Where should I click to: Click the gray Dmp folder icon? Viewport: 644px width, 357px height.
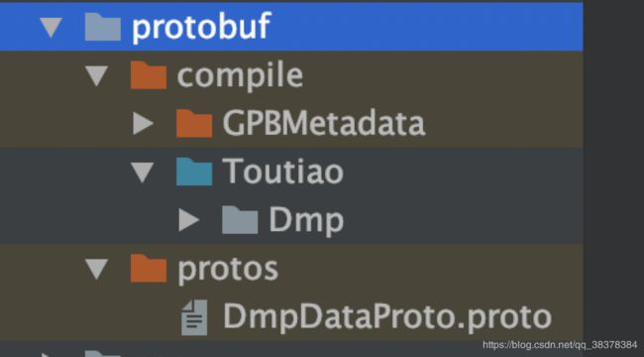click(x=240, y=220)
